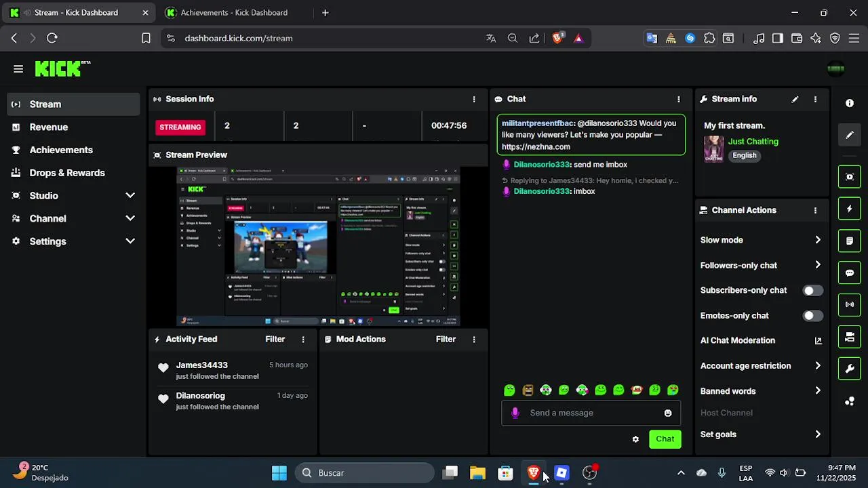The image size is (868, 488).
Task: Open Mod Actions options menu
Action: [474, 339]
